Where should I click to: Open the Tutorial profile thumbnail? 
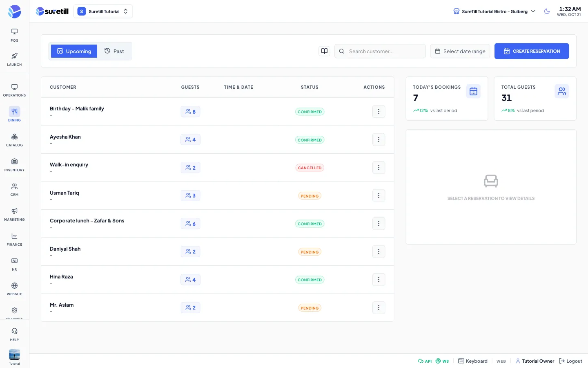14,355
